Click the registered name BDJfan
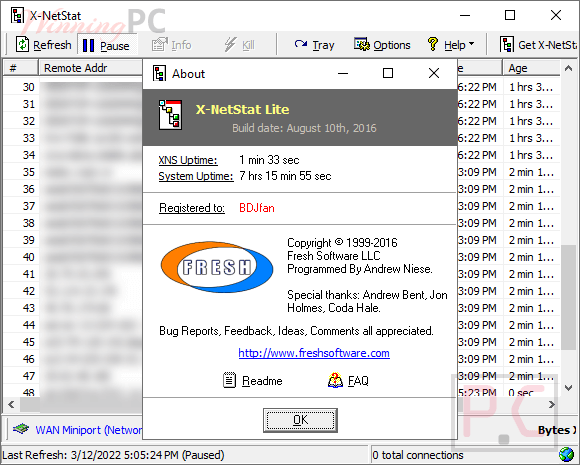580x465 pixels. coord(257,208)
